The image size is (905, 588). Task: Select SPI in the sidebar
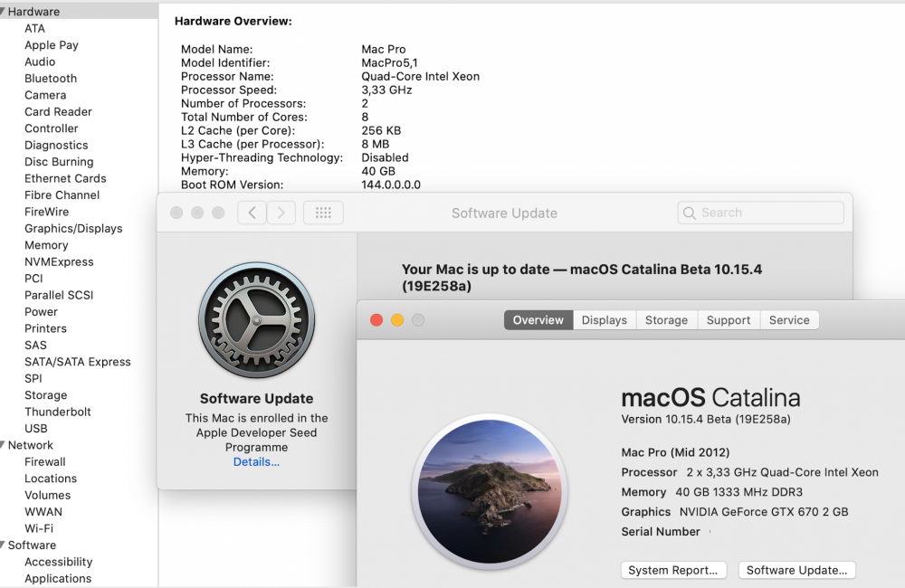[33, 378]
